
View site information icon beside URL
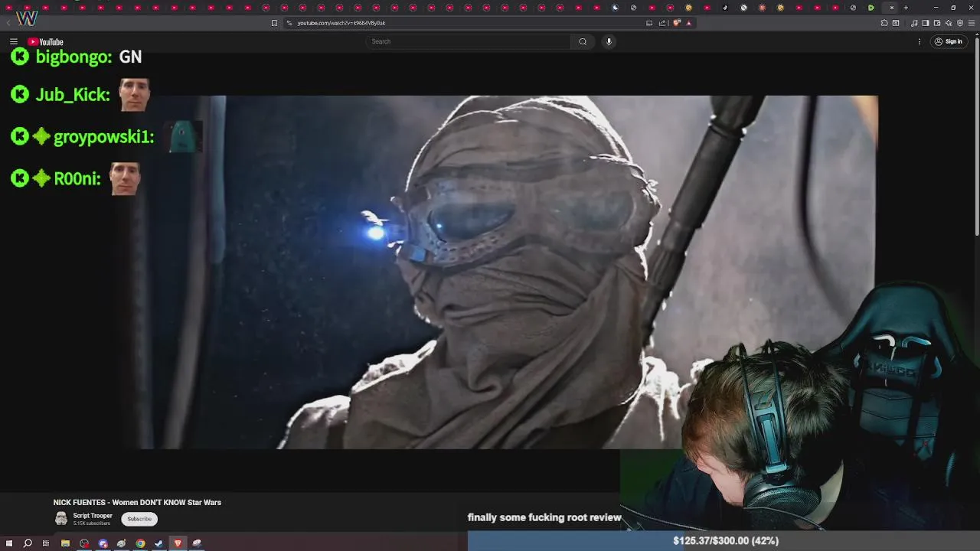289,23
